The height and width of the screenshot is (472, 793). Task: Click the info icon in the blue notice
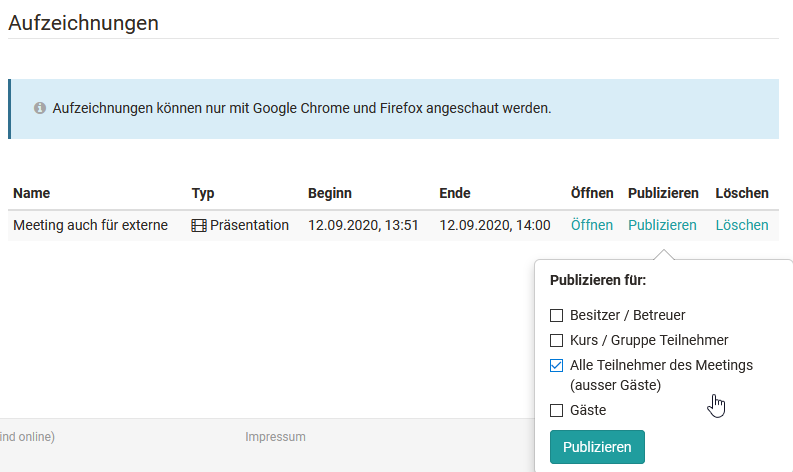pos(40,108)
